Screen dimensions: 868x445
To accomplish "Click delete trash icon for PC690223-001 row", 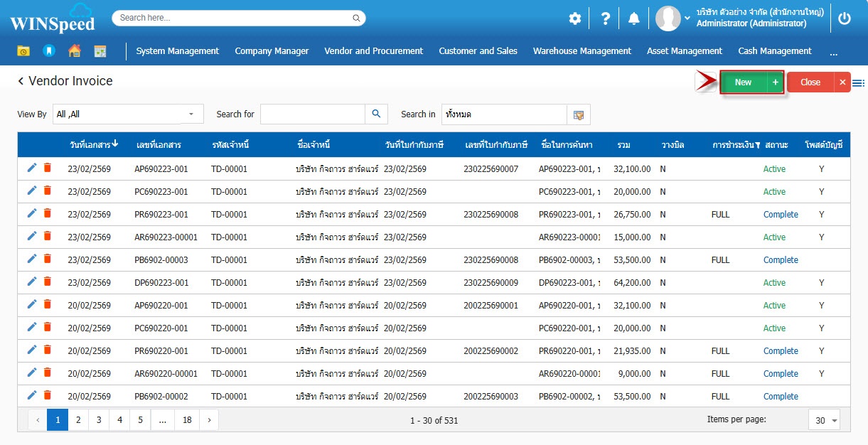I will 48,191.
